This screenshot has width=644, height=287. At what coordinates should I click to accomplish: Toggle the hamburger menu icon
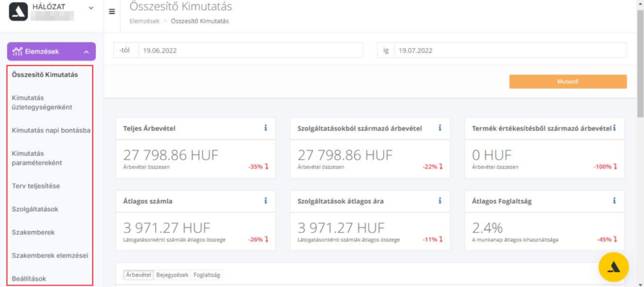coord(111,12)
